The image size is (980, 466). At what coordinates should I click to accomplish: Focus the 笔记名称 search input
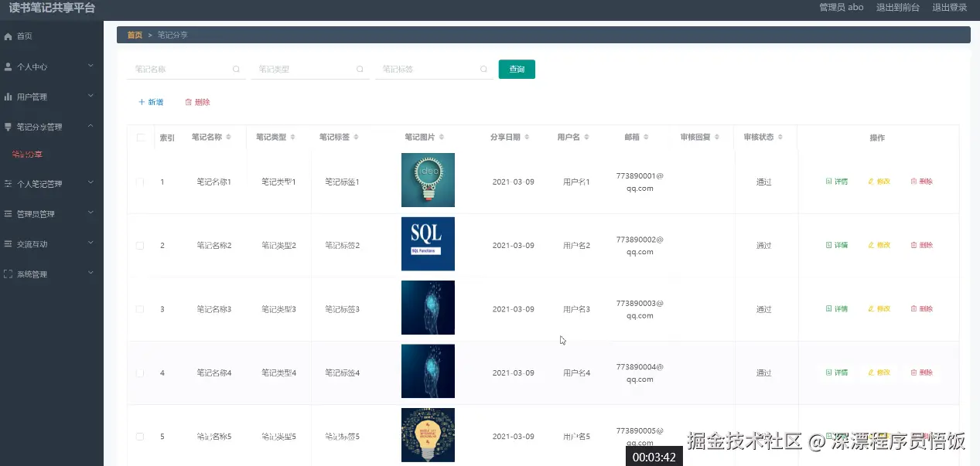(x=186, y=69)
